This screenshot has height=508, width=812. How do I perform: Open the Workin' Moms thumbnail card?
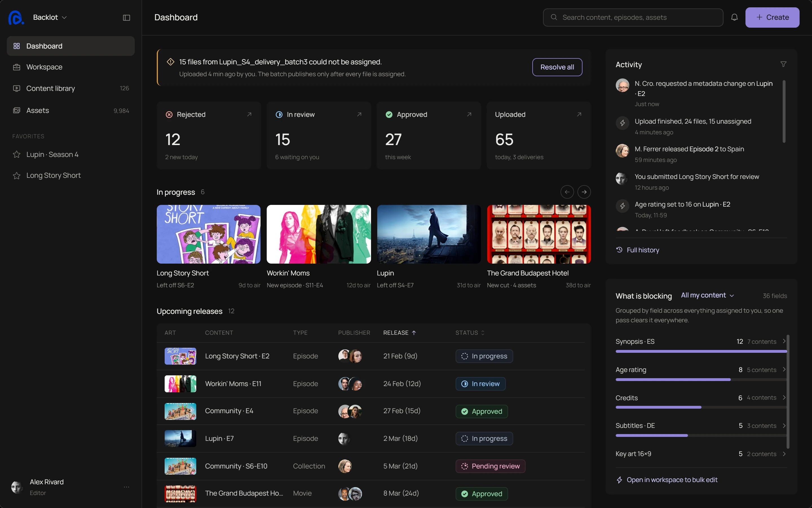click(319, 234)
